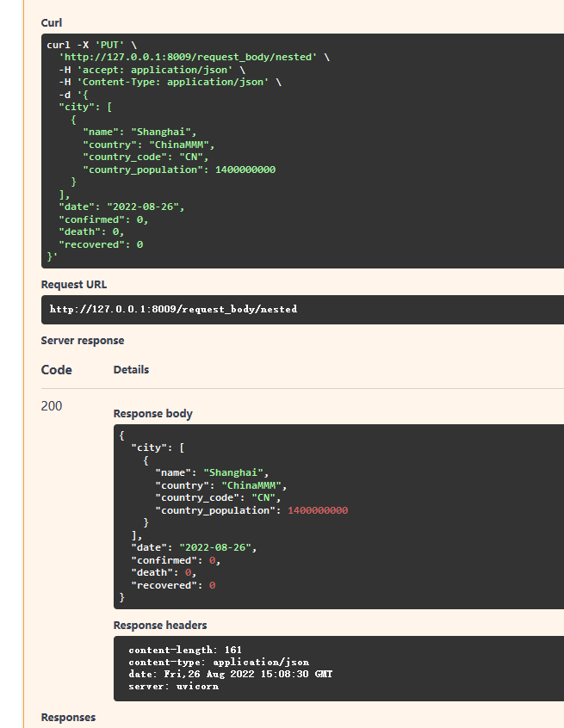The height and width of the screenshot is (728, 564).
Task: Click "recovered": 0 in the curl body
Action: [x=101, y=244]
